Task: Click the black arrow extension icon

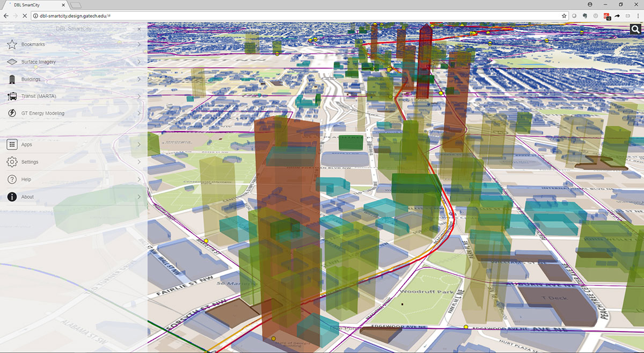Action: point(617,16)
